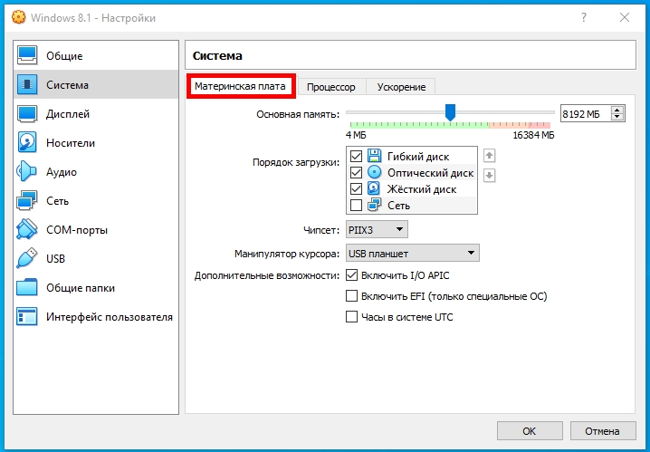Click the floppy disk icon in boot order
Screen dimensions: 650x452
click(x=374, y=156)
